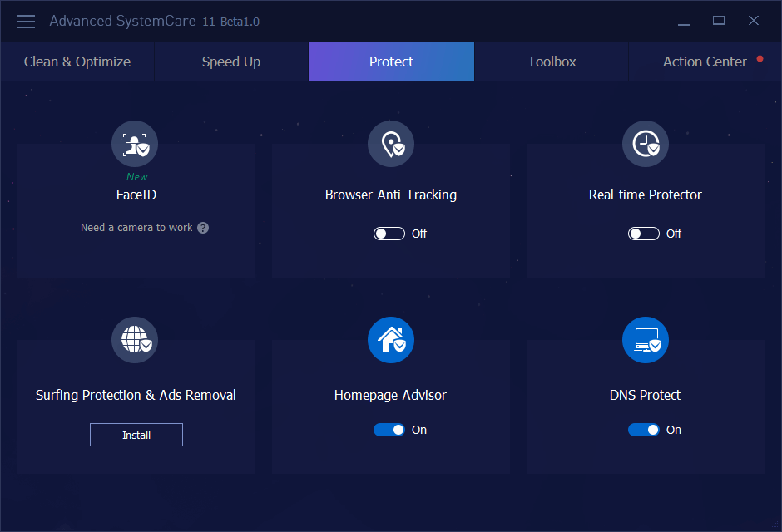Disable the Homepage Advisor switch
This screenshot has width=782, height=532.
click(389, 430)
